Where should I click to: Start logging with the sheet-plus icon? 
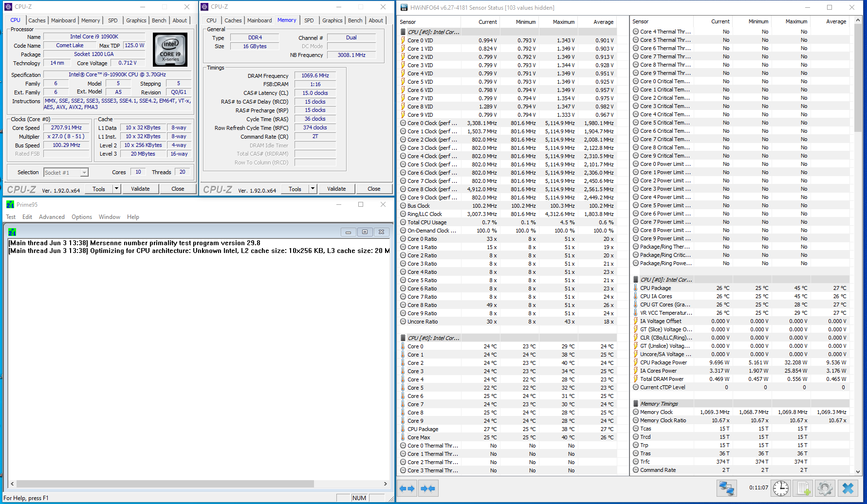[803, 488]
